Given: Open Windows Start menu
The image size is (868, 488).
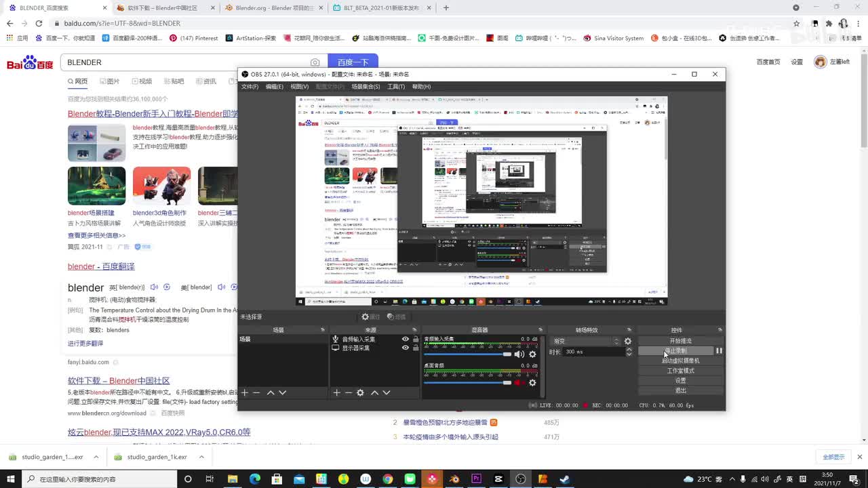Looking at the screenshot, I should pos(12,479).
